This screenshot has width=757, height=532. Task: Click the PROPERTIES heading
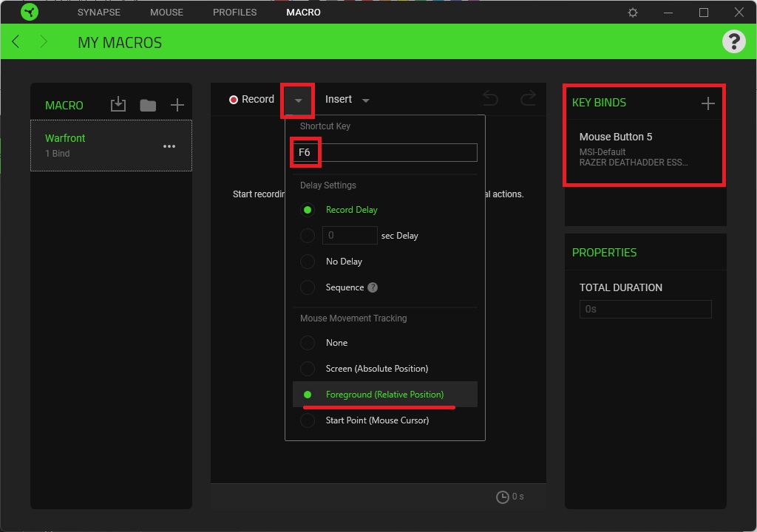[x=604, y=253]
